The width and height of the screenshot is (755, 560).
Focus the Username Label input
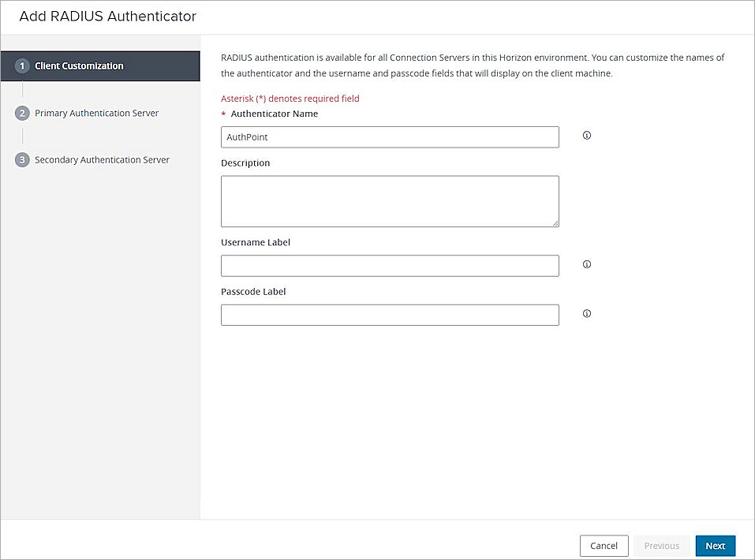tap(390, 265)
